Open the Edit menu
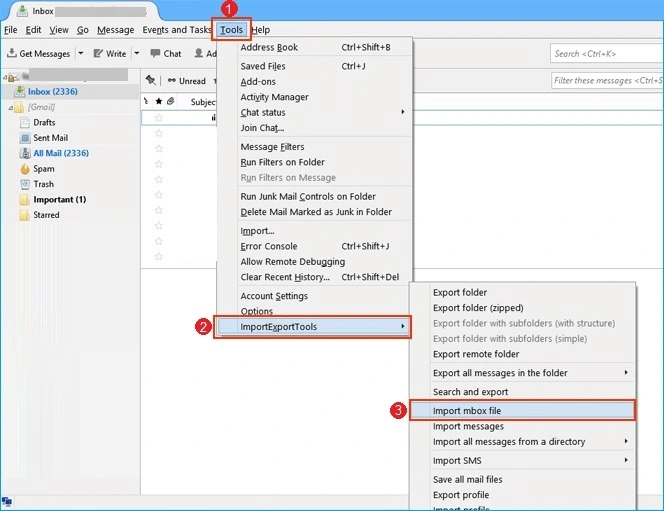The image size is (664, 511). click(x=33, y=30)
